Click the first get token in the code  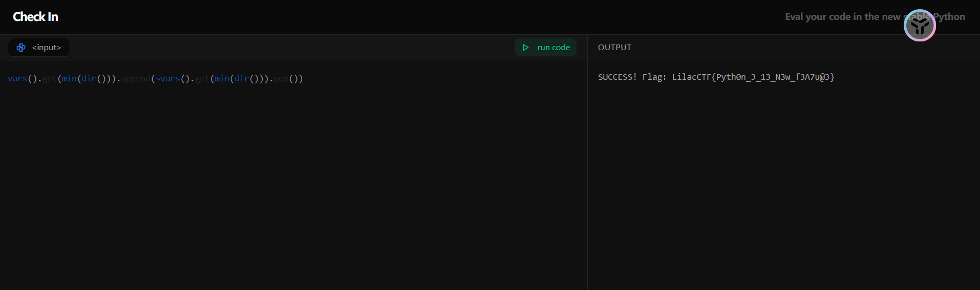tap(49, 79)
